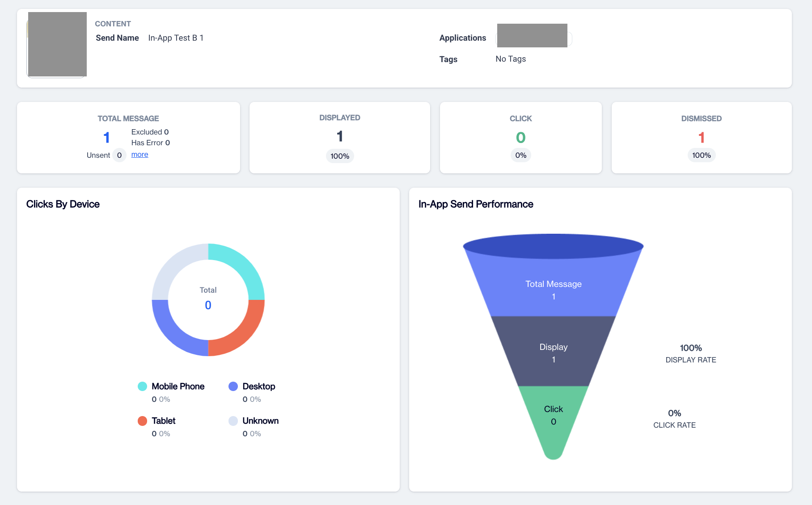This screenshot has height=505, width=812.
Task: Click the CLICK card count value
Action: click(x=521, y=137)
